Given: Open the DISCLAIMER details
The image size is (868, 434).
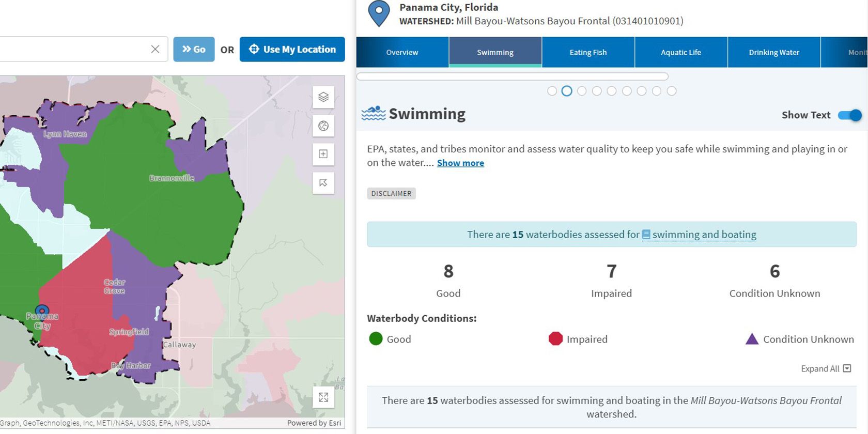Looking at the screenshot, I should (391, 193).
